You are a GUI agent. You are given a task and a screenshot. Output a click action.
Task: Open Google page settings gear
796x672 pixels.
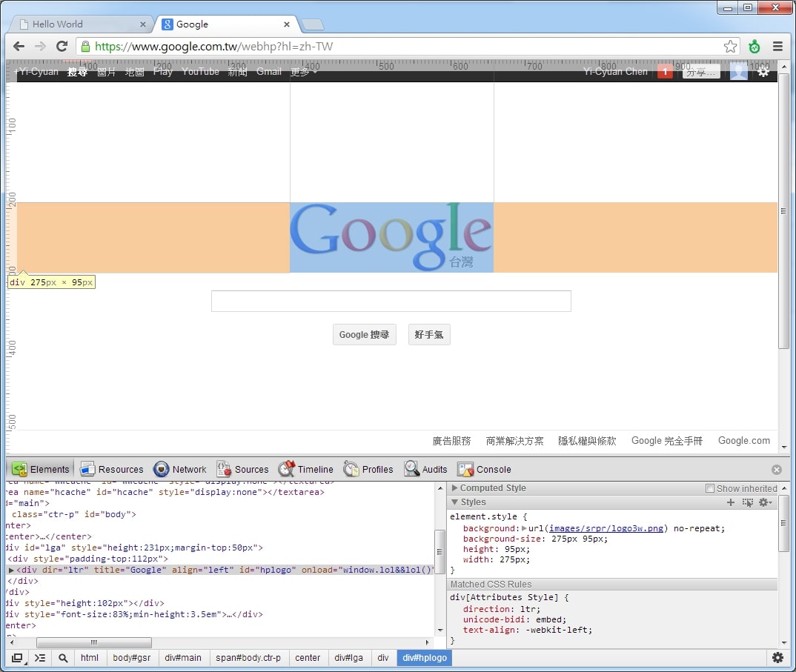click(x=763, y=72)
